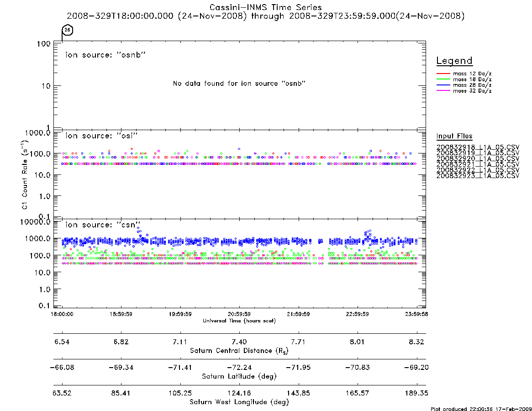The height and width of the screenshot is (411, 532).
Task: Select file name 200832923_L1A_05.CSV
Action: (478, 176)
